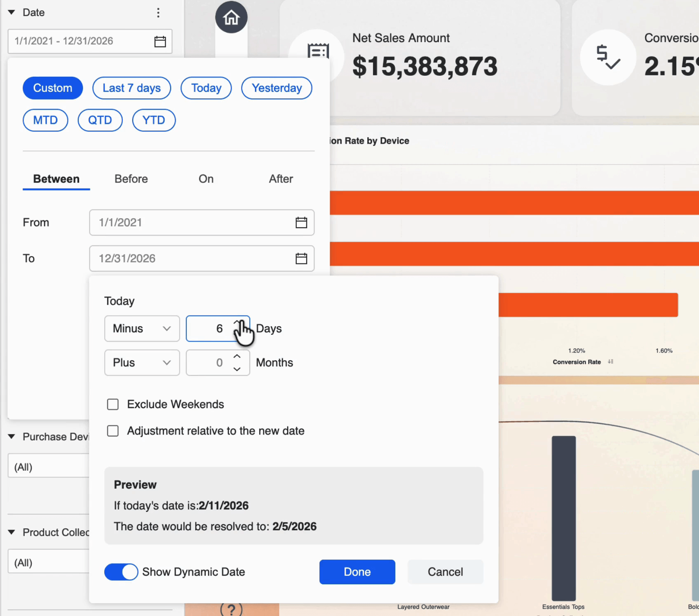
Task: Open calendar in top date range field
Action: point(160,42)
